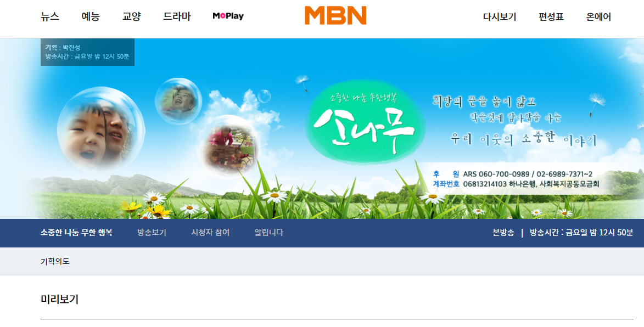Switch to the 방송보기 tab
This screenshot has width=644, height=327.
pyautogui.click(x=152, y=233)
